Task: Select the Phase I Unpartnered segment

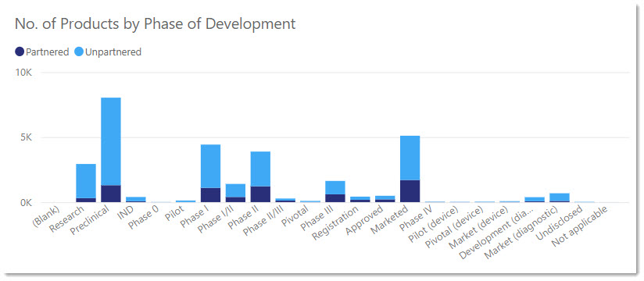Action: tap(211, 166)
